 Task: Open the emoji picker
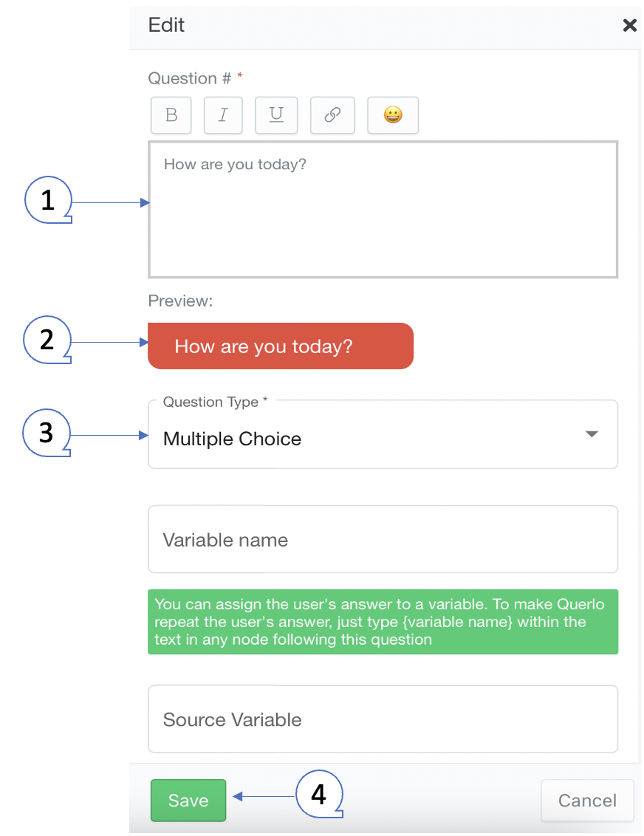(x=392, y=115)
